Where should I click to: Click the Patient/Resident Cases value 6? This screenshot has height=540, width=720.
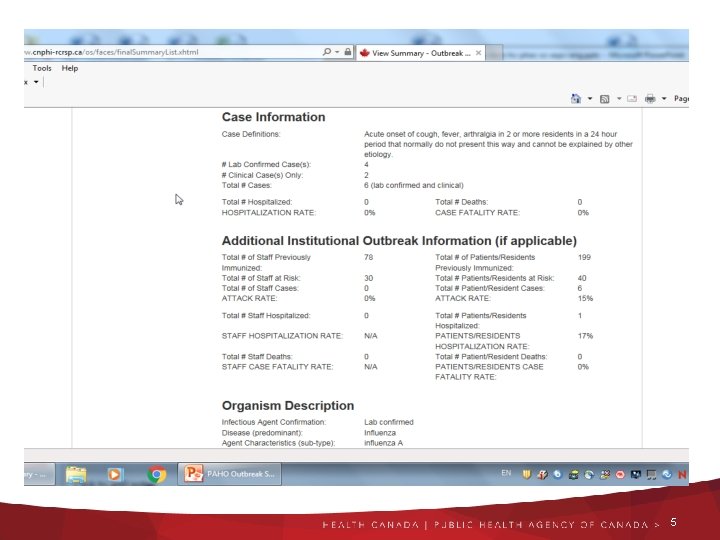click(579, 288)
